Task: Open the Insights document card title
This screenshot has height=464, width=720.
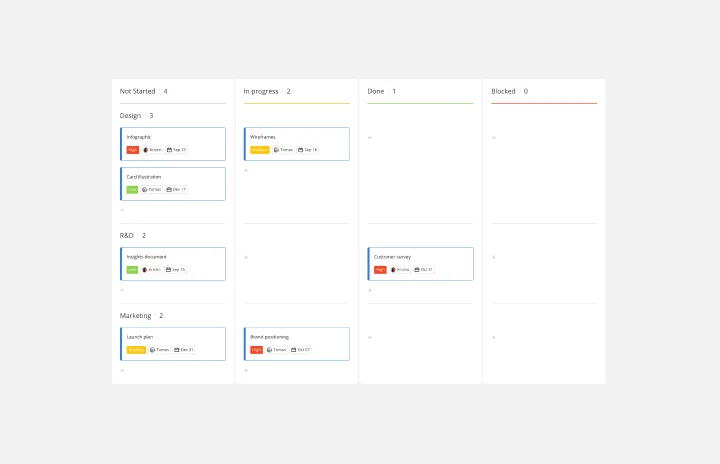Action: pos(147,257)
